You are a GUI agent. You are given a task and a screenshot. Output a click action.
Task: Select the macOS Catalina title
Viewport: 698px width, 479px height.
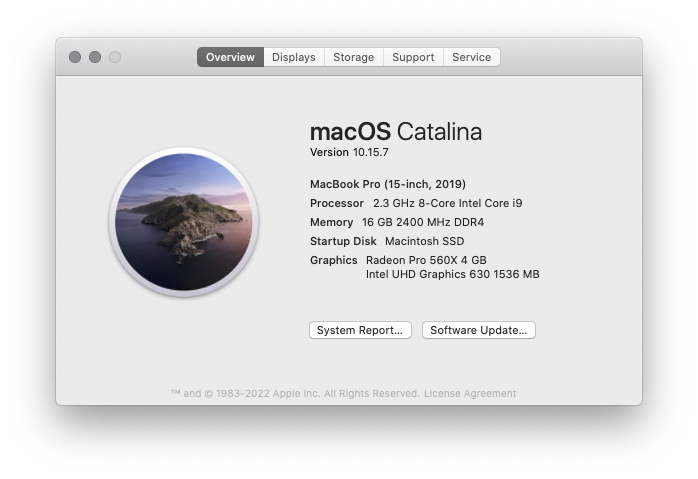[x=396, y=132]
